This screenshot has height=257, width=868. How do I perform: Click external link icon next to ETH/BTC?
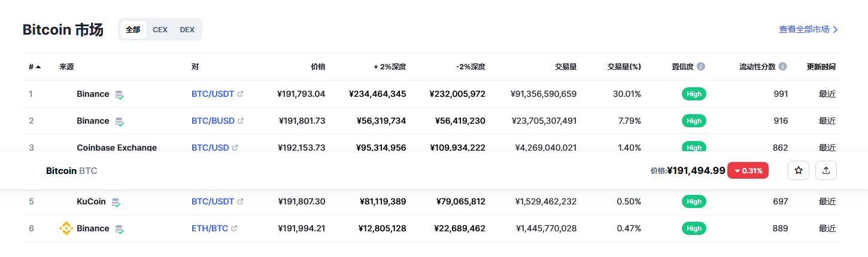(x=235, y=228)
